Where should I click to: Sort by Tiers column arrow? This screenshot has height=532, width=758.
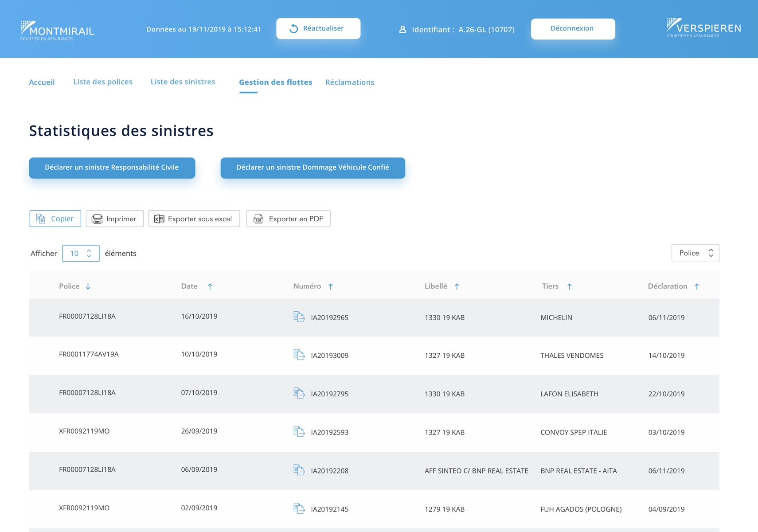point(570,286)
